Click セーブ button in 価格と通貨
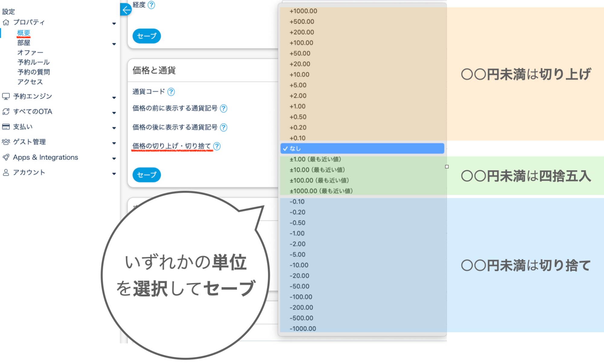The height and width of the screenshot is (364, 604). 147,175
